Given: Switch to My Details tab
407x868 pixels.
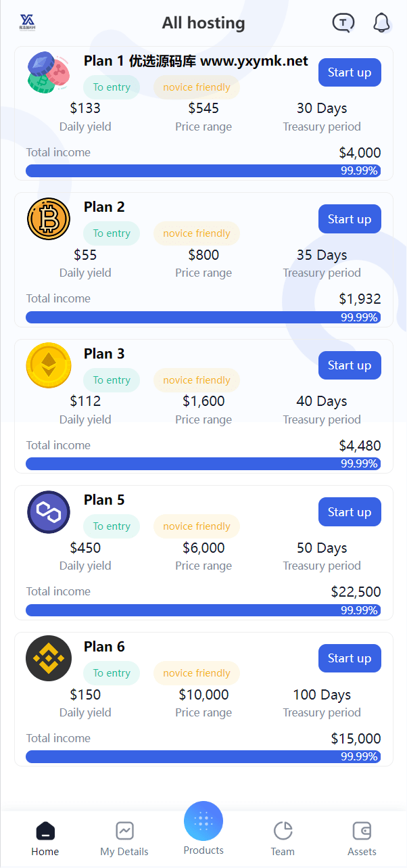Looking at the screenshot, I should coord(124,838).
